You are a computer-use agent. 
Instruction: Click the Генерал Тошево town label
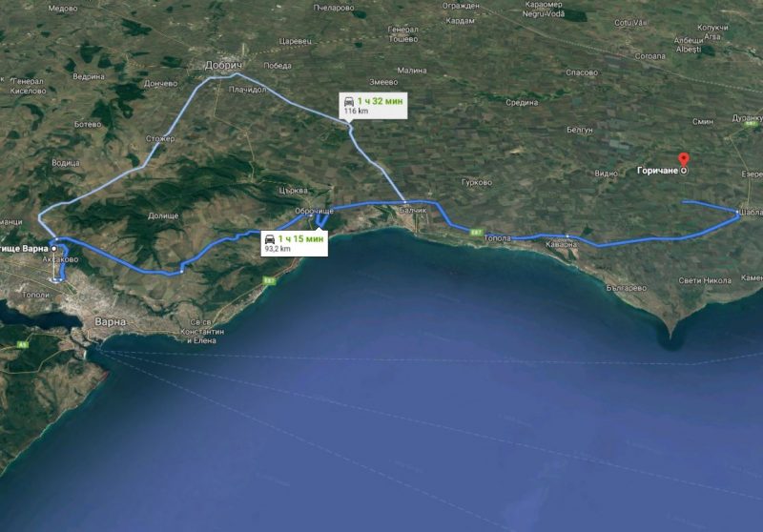[402, 34]
